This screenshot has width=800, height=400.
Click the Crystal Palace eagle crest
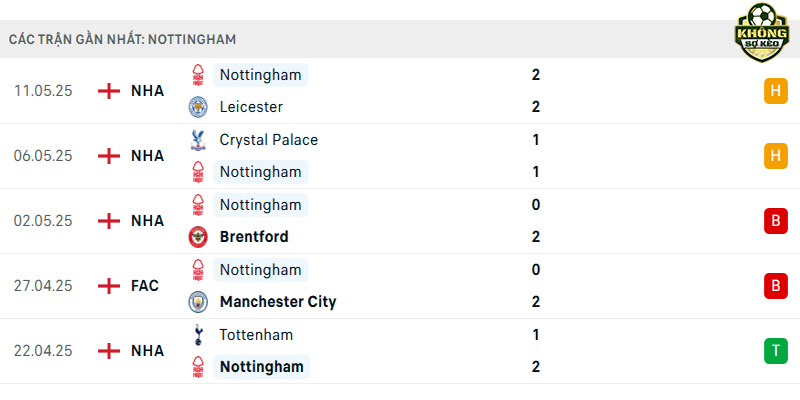click(198, 140)
